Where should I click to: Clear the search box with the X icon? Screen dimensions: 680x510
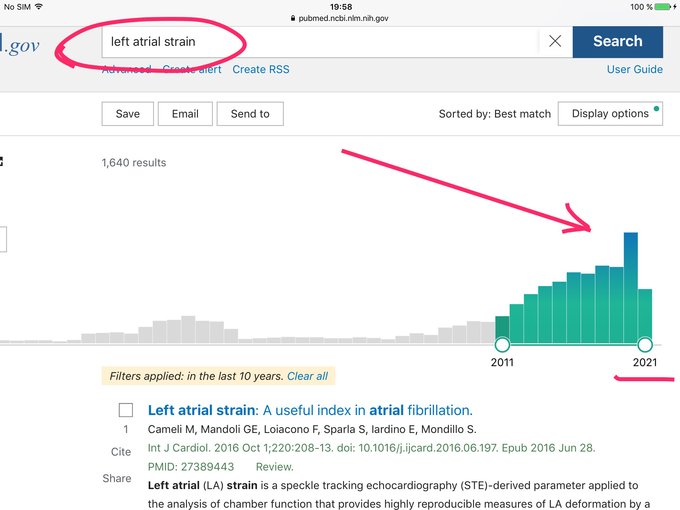click(x=555, y=41)
